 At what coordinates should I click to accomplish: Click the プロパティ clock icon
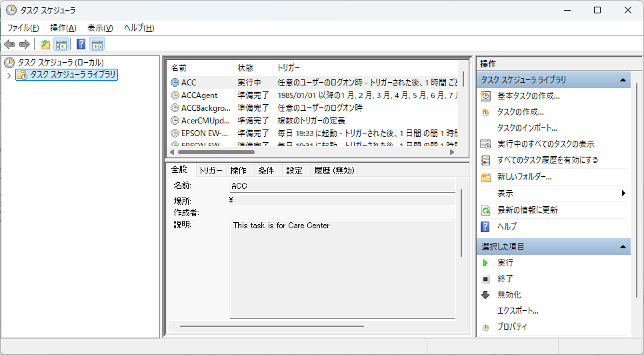485,328
